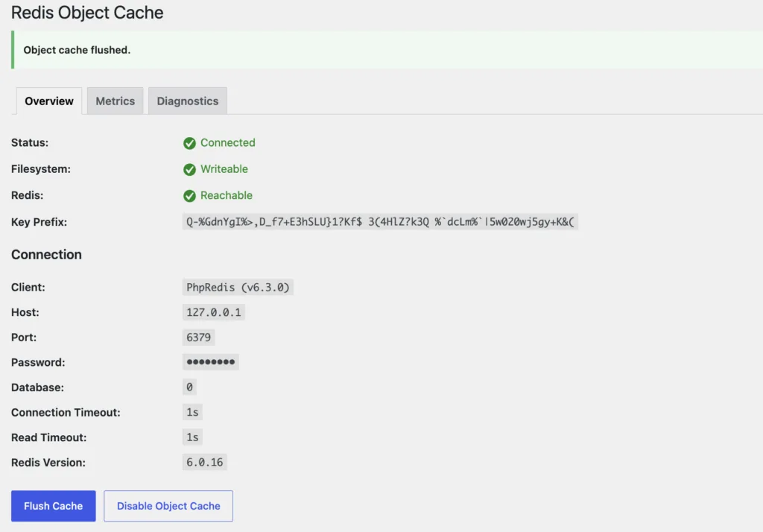Screen dimensions: 763x532
Task: Click the Key Prefix: label
Action: click(x=39, y=222)
